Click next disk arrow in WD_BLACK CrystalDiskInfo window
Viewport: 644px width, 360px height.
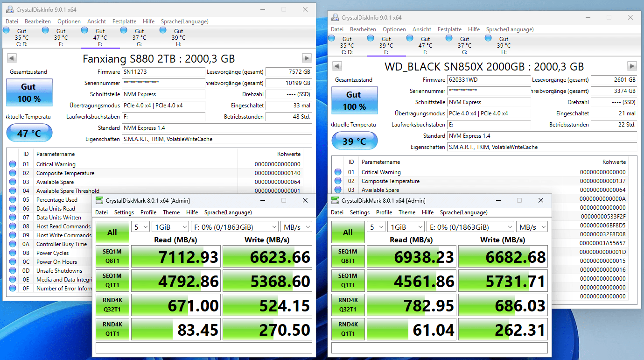632,66
